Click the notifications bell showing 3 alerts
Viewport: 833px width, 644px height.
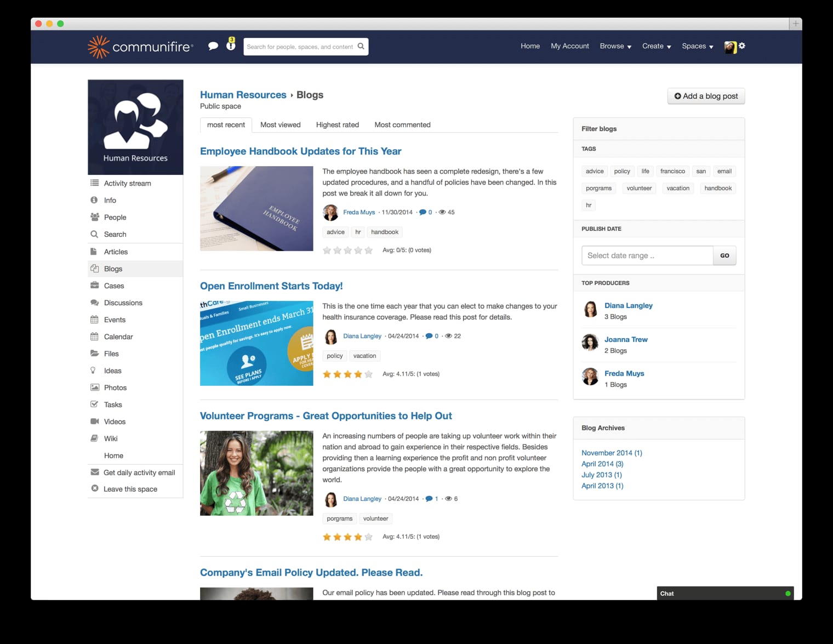click(x=231, y=47)
